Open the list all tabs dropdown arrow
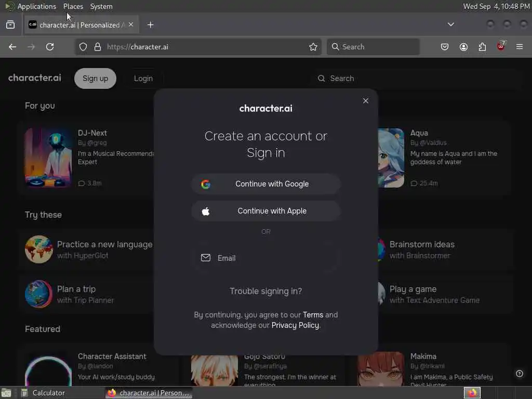 tap(450, 24)
